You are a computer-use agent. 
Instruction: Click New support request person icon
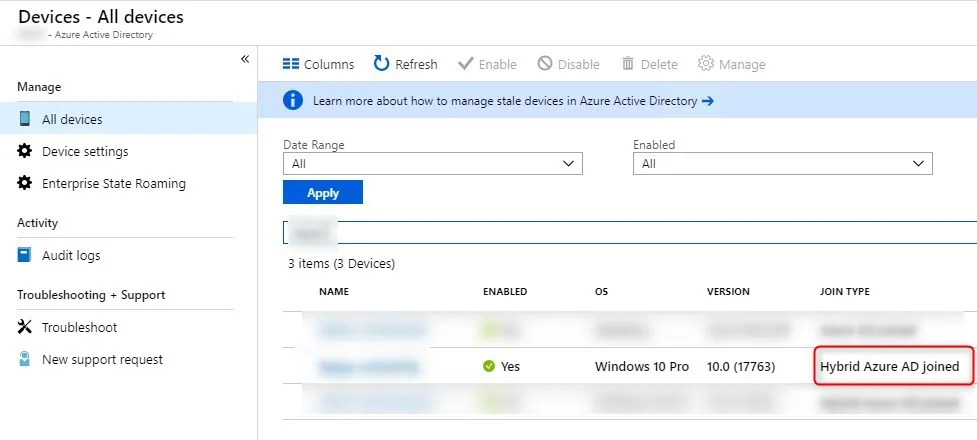click(x=24, y=359)
